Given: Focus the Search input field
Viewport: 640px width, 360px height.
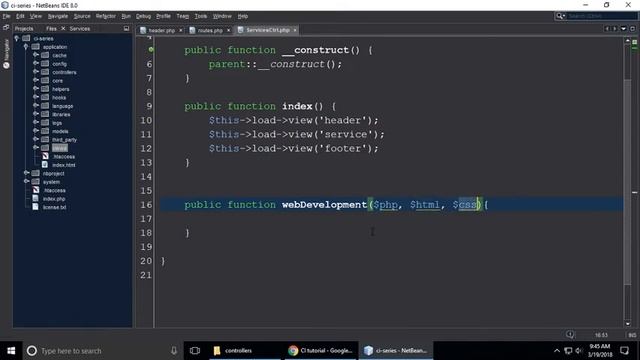Looking at the screenshot, I should (602, 16).
